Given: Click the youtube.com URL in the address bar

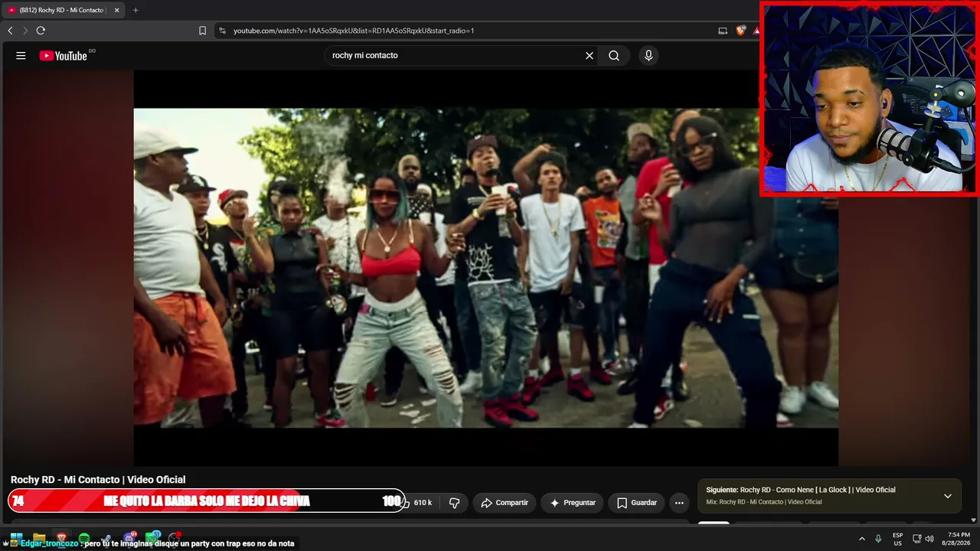Looking at the screenshot, I should pos(354,31).
